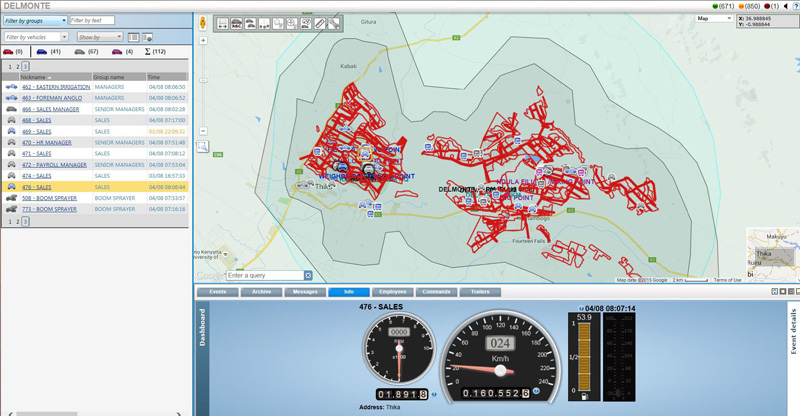Select the ruler measurement tool on map toolbar

click(319, 23)
